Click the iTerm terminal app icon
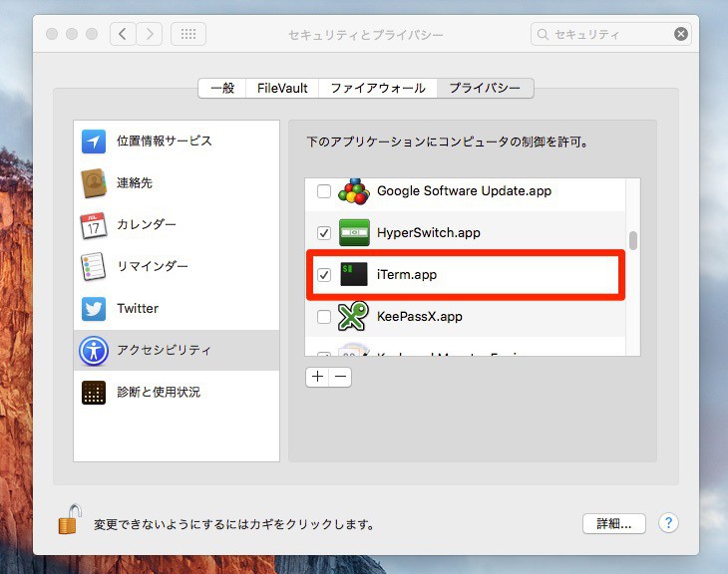This screenshot has height=574, width=728. point(354,274)
